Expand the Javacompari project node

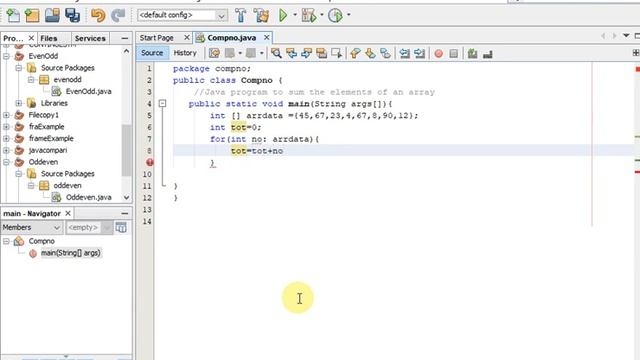(x=7, y=150)
